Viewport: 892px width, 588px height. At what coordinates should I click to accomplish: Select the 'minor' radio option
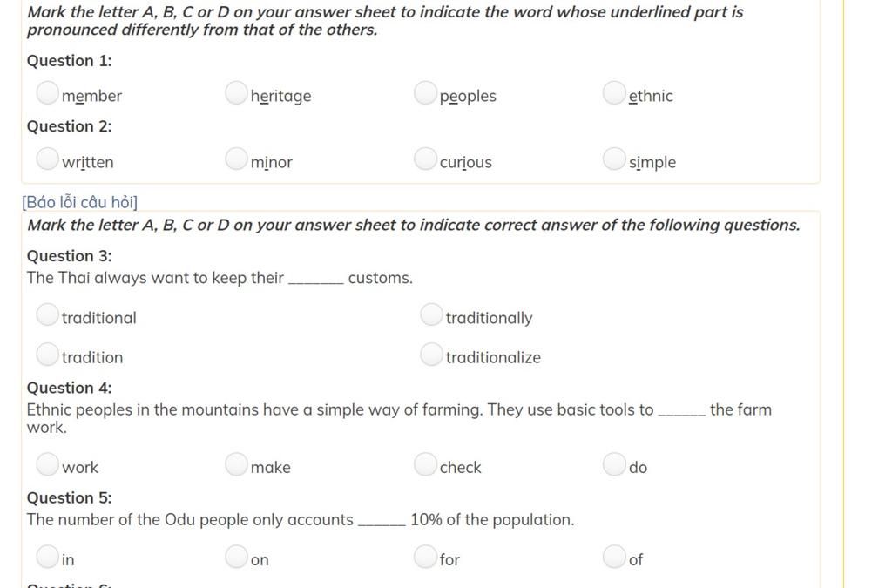[236, 159]
